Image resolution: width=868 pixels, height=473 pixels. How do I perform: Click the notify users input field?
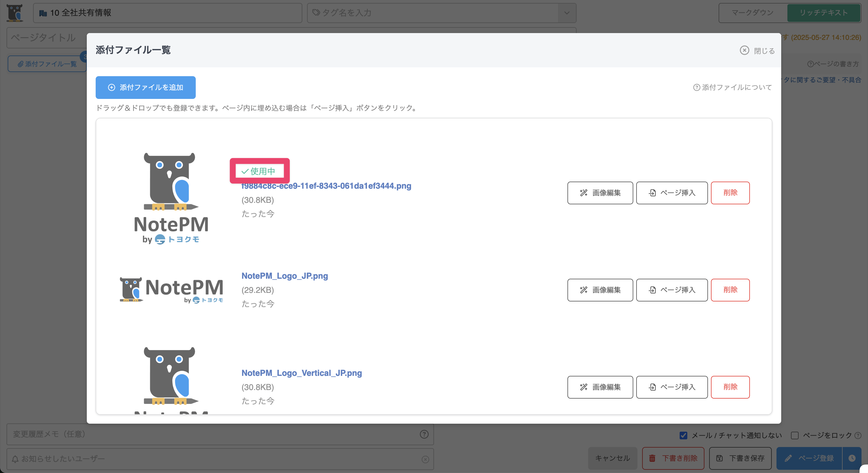coord(220,459)
